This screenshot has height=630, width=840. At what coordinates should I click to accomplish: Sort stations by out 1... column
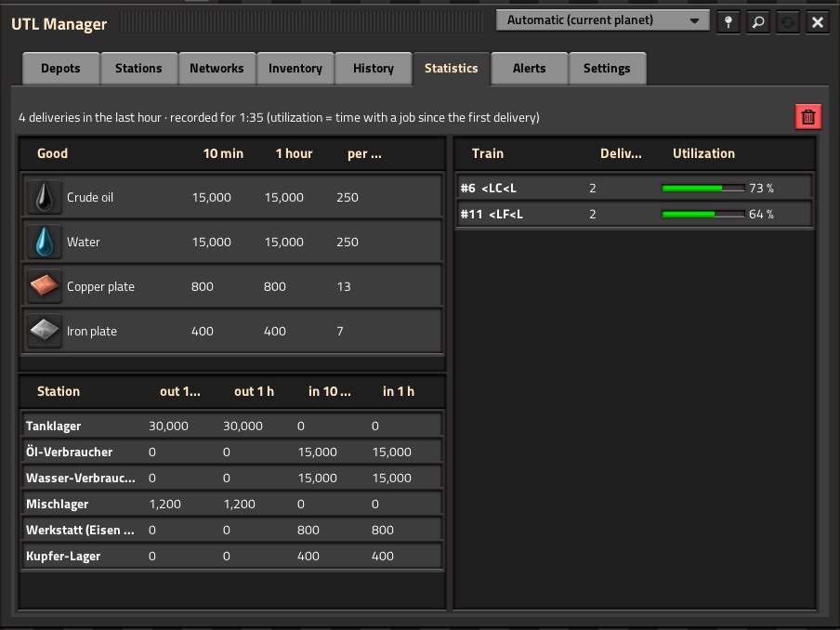pos(180,391)
